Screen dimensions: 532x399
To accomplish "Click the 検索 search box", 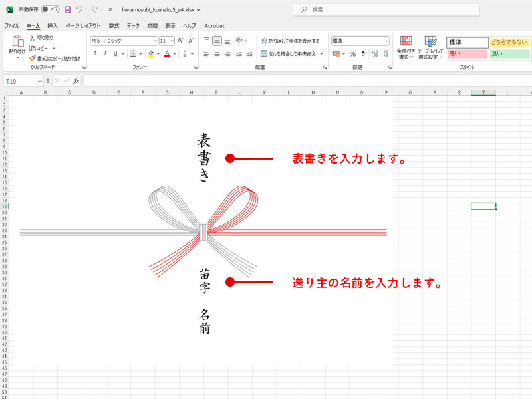I will coord(386,9).
